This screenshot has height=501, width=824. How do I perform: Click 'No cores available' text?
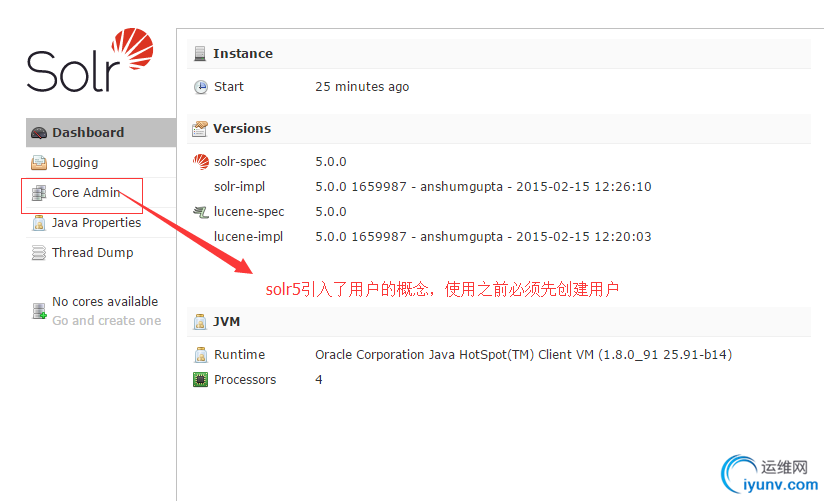point(105,301)
